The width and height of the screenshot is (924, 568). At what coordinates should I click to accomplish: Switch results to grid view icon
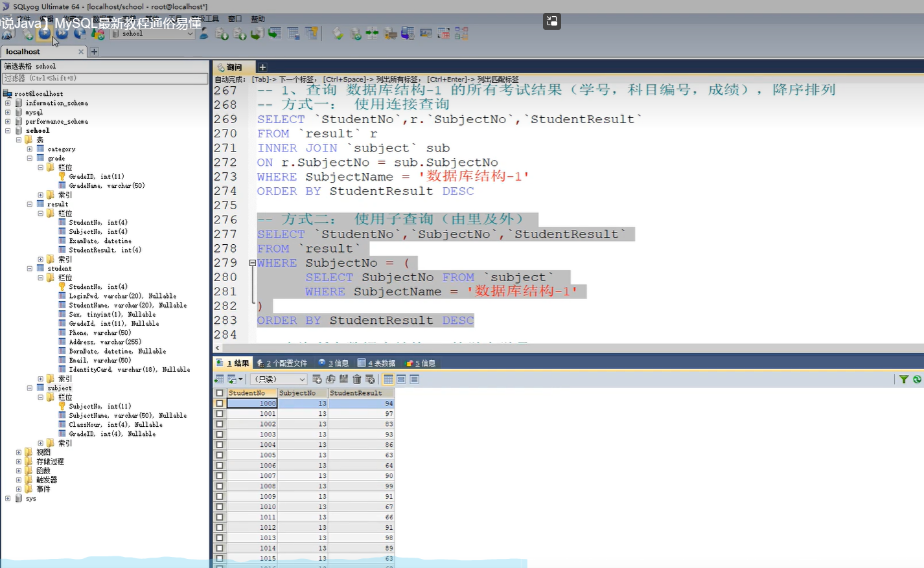388,380
